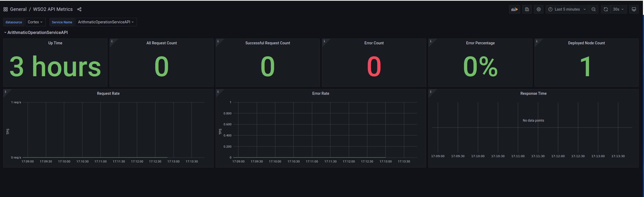Open dashboard settings gear icon

539,9
